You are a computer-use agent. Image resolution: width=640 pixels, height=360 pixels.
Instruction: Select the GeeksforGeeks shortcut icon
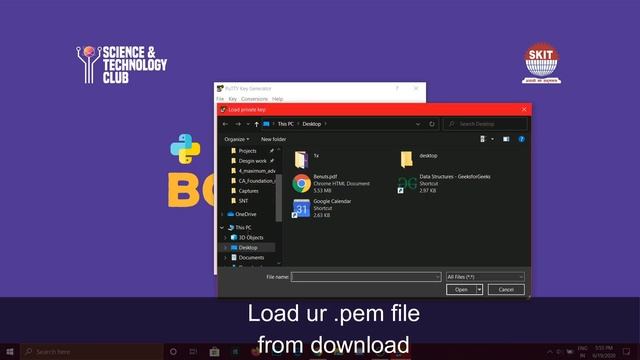pos(407,184)
